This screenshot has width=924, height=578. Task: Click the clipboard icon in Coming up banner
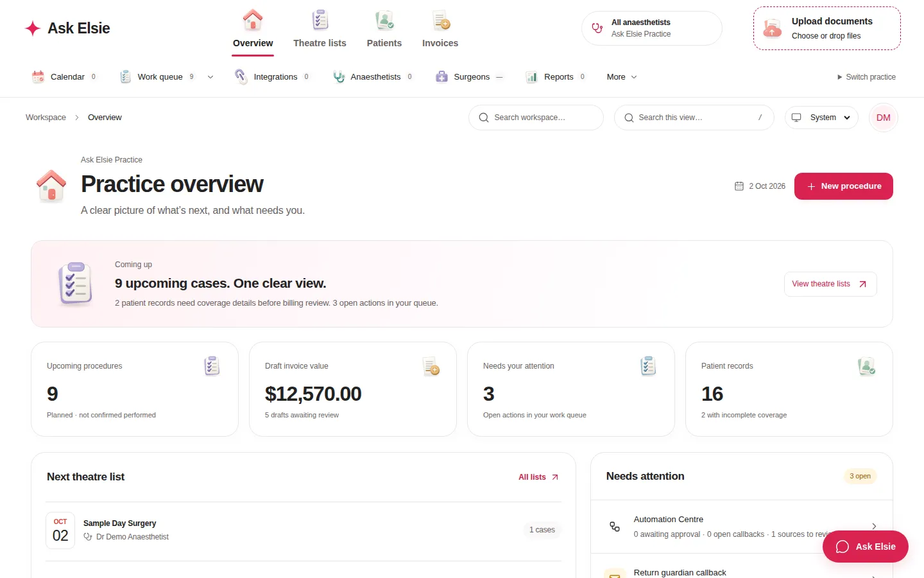coord(76,283)
